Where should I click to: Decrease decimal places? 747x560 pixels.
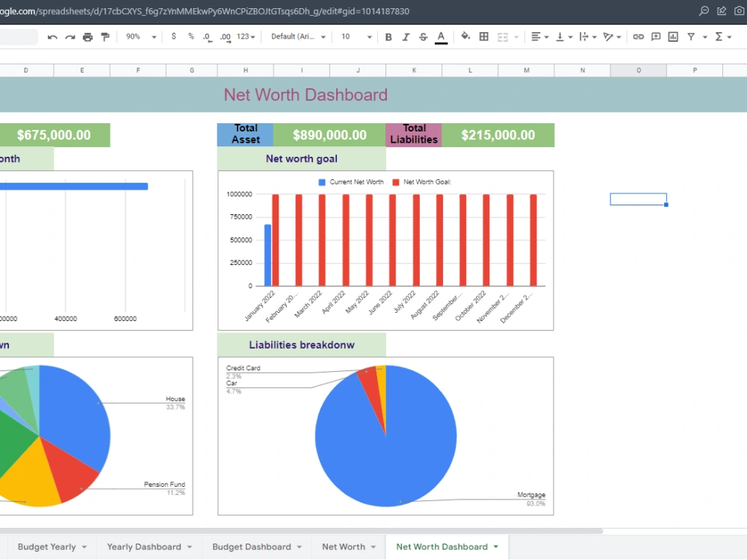tap(208, 36)
